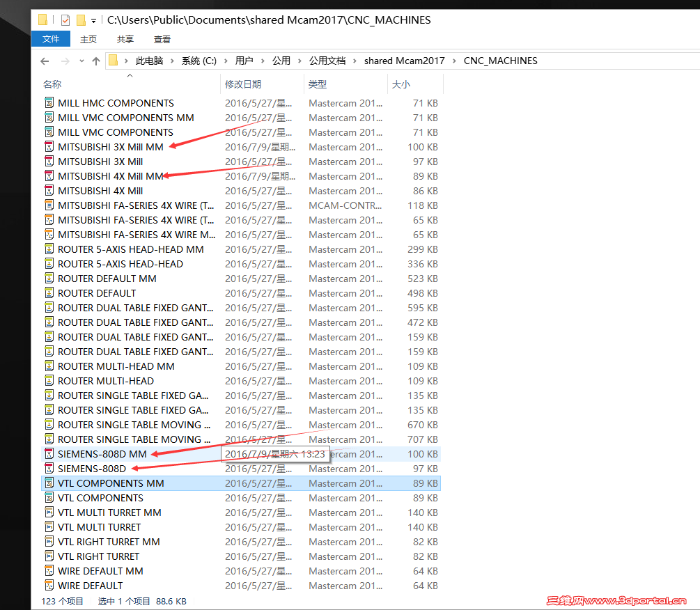Click the ROUTER DEFAULT MM file icon
The height and width of the screenshot is (610, 700).
click(x=49, y=279)
